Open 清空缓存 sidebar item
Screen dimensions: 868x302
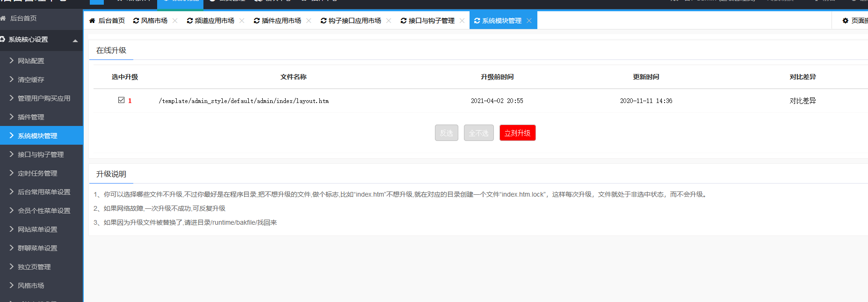(x=31, y=80)
